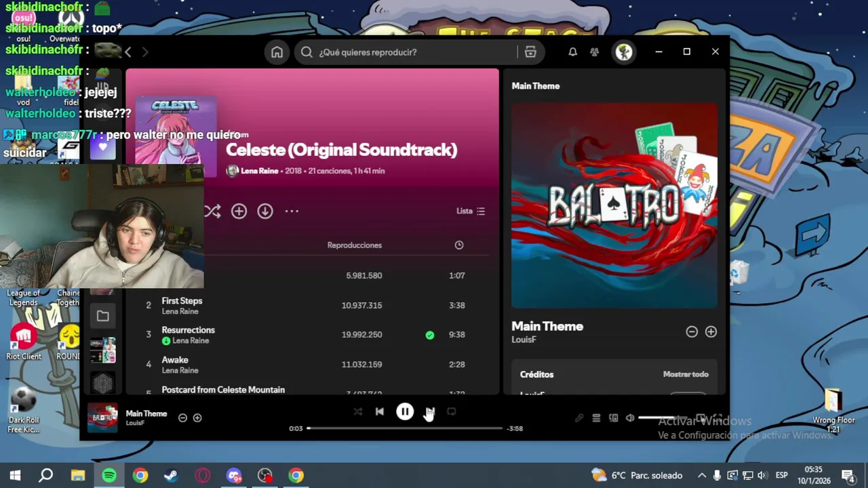Click minus icon beside Main Theme in player bar
868x488 pixels.
[x=182, y=418]
